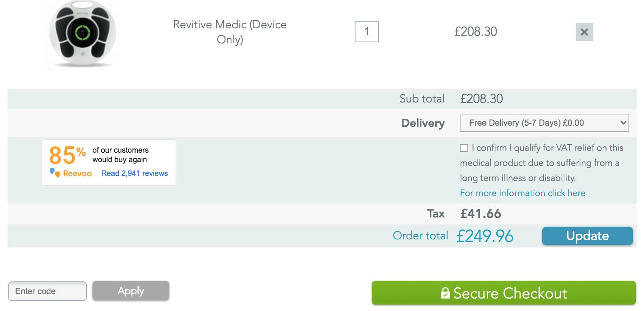Proceed with the green Secure Checkout button

pos(503,293)
